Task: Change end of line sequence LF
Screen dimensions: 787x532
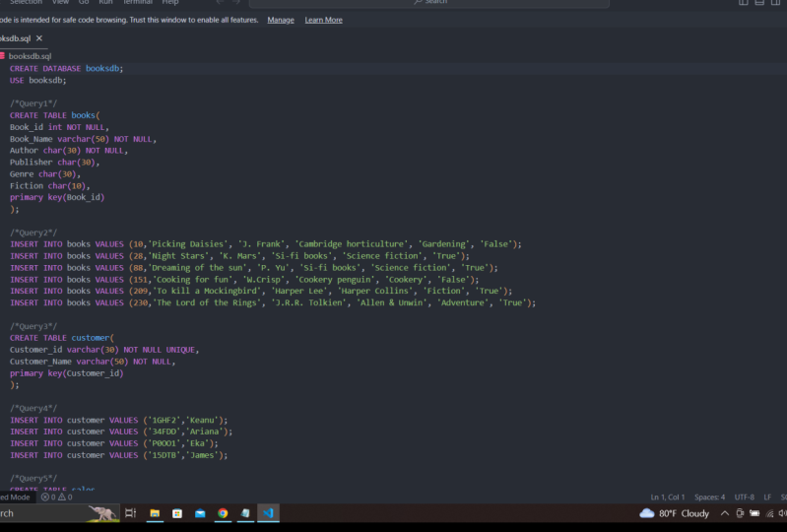Action: (x=767, y=497)
